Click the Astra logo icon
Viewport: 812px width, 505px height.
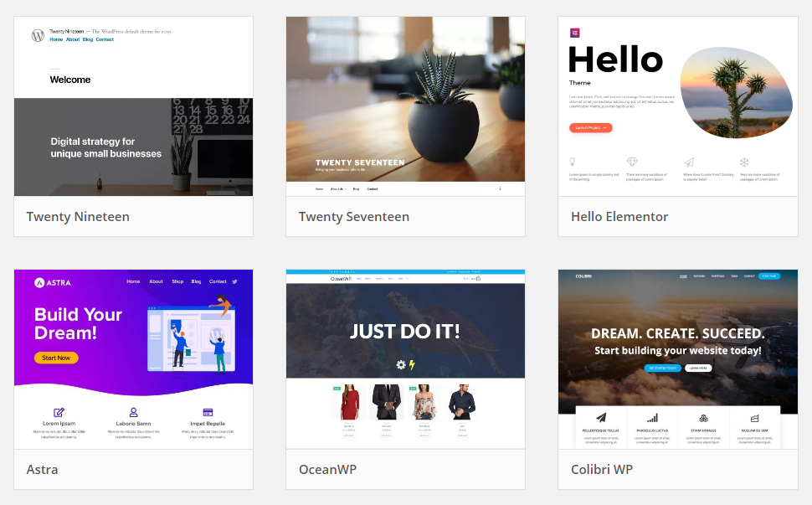coord(39,282)
